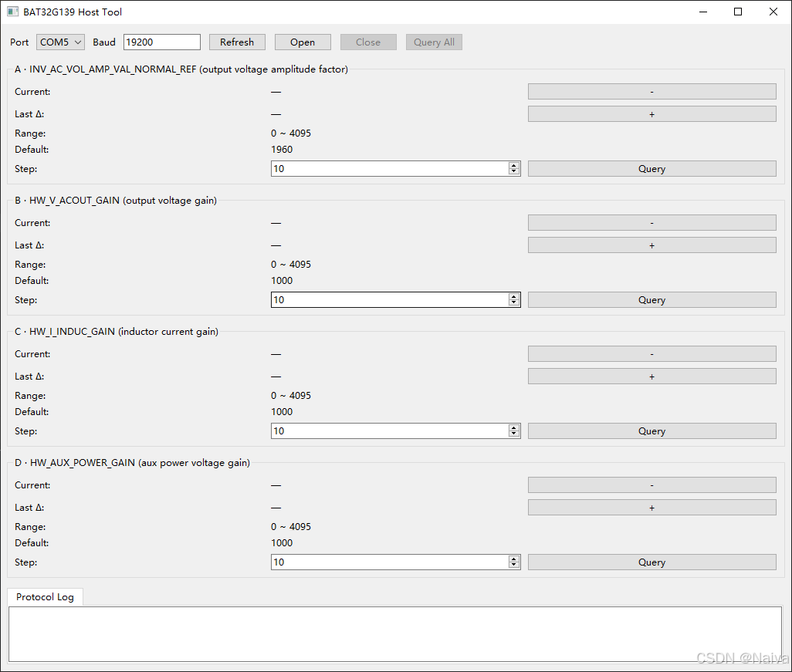Open the COM5 port dropdown

click(x=60, y=42)
